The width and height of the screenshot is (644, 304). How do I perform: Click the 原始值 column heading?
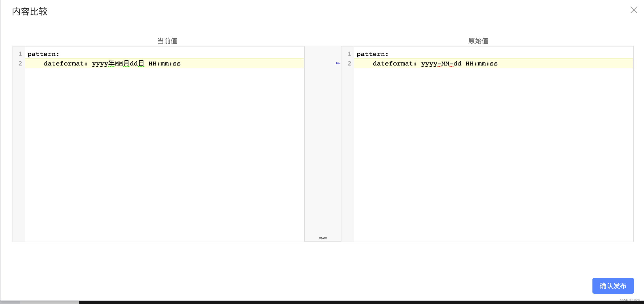pyautogui.click(x=478, y=41)
